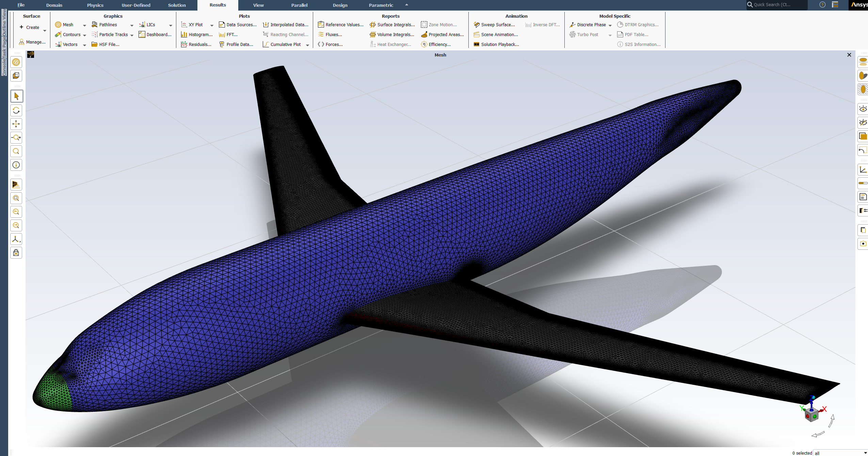
Task: Expand the Contours dropdown arrow
Action: (x=84, y=35)
